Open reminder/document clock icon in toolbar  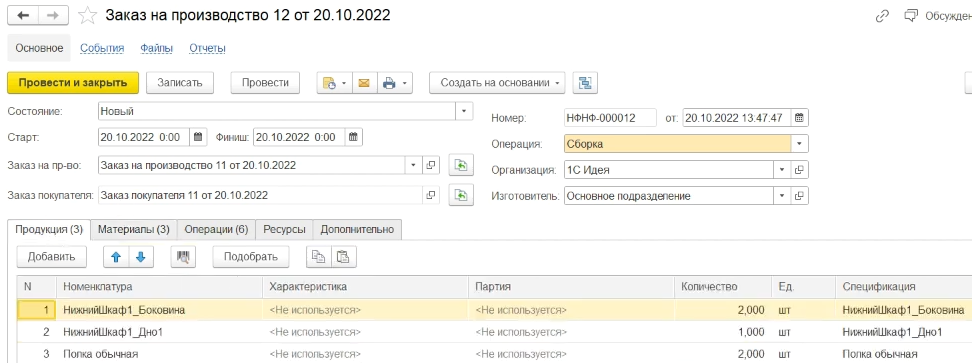[329, 83]
